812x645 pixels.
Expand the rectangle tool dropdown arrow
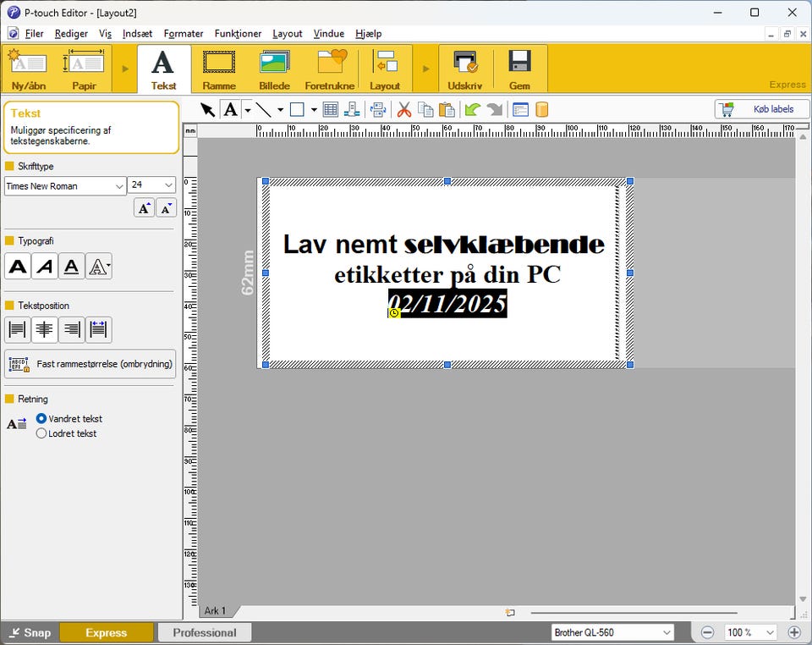tap(314, 110)
